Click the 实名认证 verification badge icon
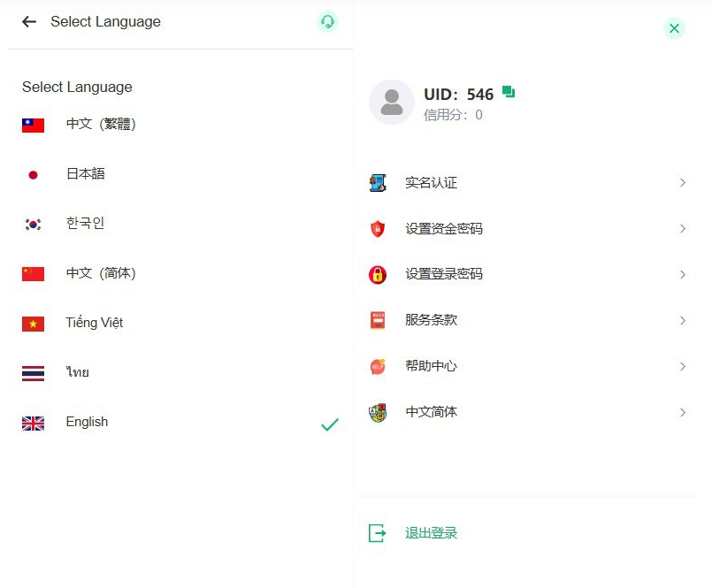Screen dimensions: 712x588 click(x=379, y=182)
